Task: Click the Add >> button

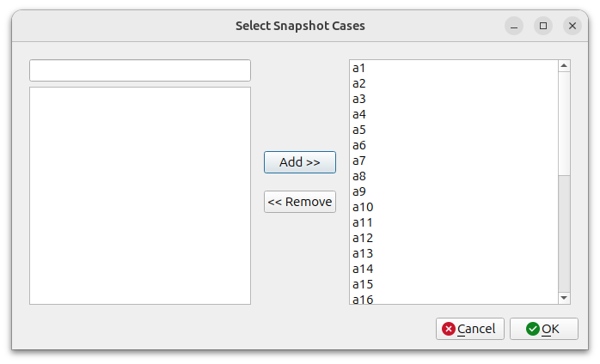Action: tap(300, 162)
